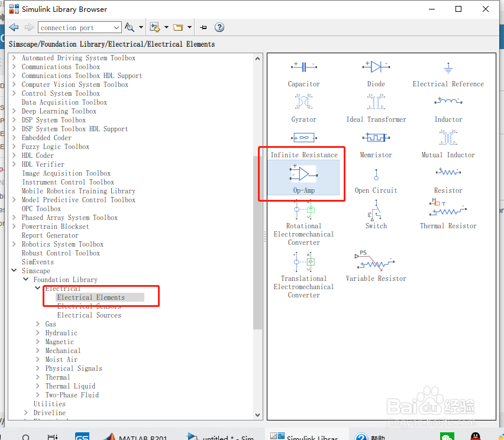Click the new model toolbar icon
The height and width of the screenshot is (440, 504).
pyautogui.click(x=155, y=27)
